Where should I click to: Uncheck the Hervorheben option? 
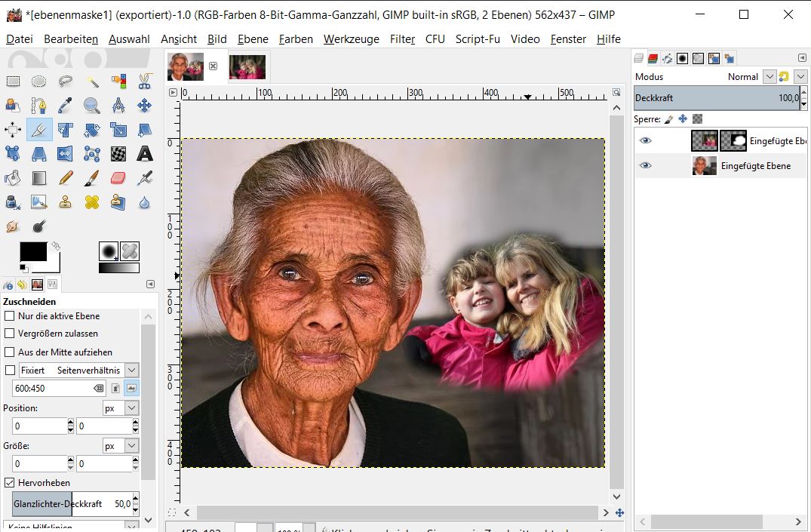[10, 482]
